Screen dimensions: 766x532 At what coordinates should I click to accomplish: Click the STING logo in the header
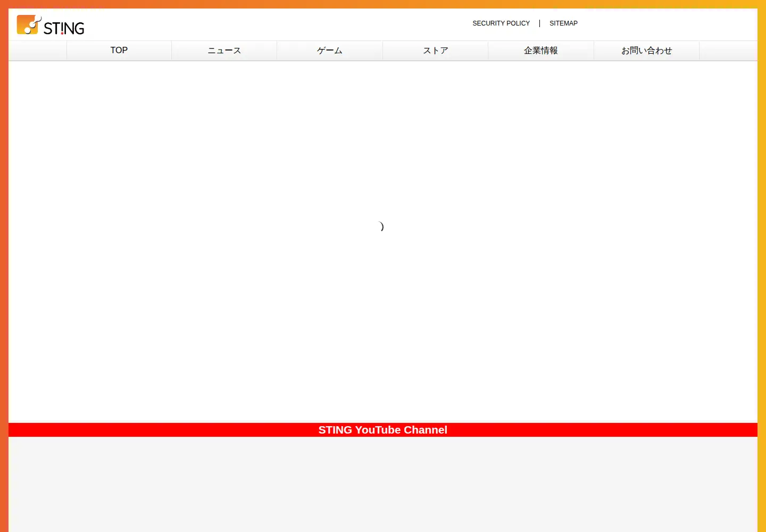pos(51,25)
